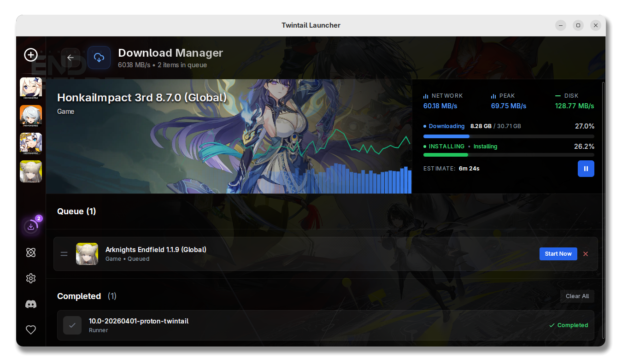
Task: Click the Download Manager cloud icon
Action: pyautogui.click(x=99, y=58)
